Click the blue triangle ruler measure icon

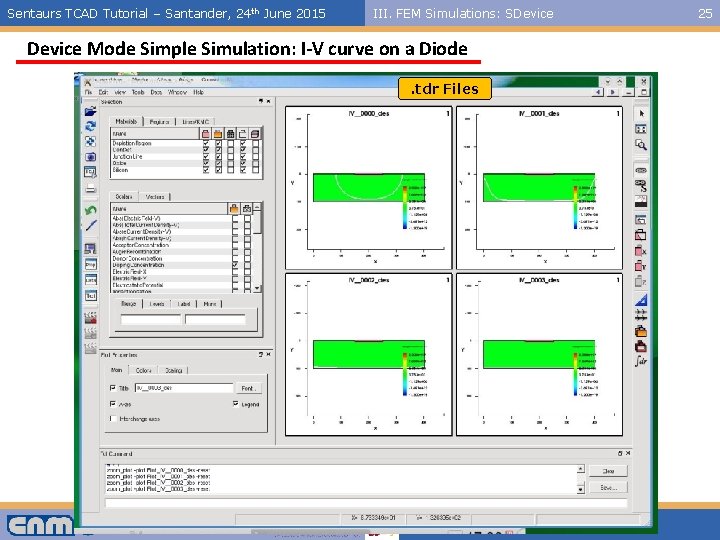coord(641,300)
